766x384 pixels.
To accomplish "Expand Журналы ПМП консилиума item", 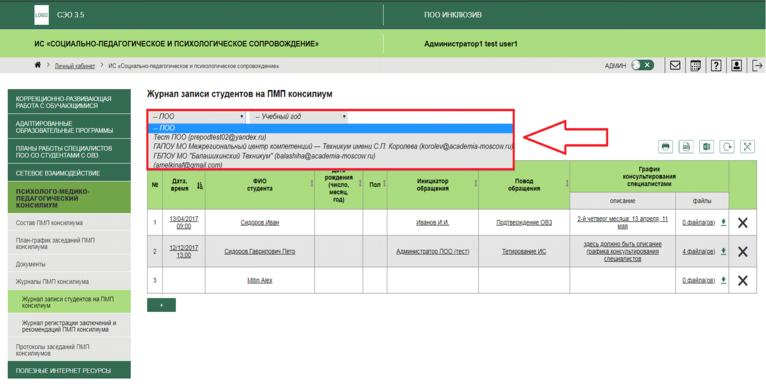I will pyautogui.click(x=69, y=281).
